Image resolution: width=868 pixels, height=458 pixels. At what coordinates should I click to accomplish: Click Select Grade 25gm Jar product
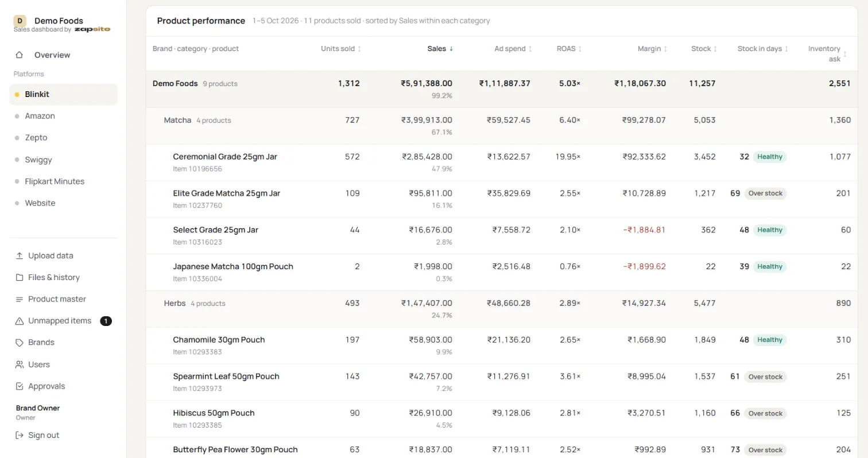216,230
